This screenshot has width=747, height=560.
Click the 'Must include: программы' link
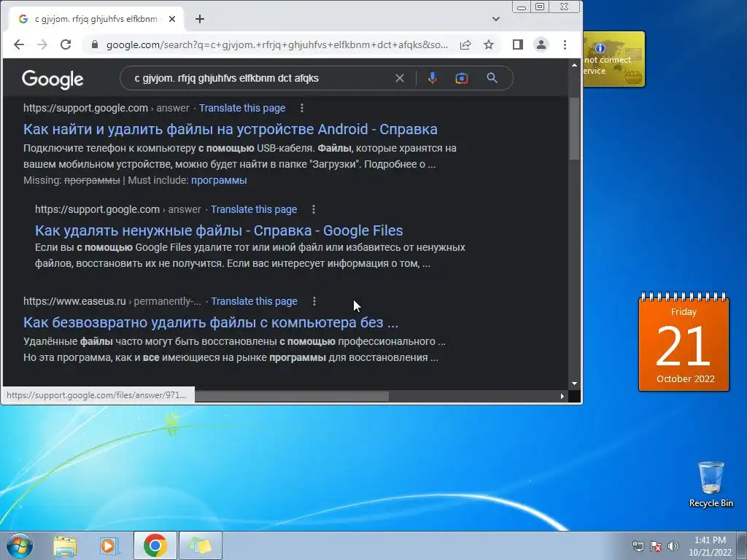pyautogui.click(x=219, y=181)
